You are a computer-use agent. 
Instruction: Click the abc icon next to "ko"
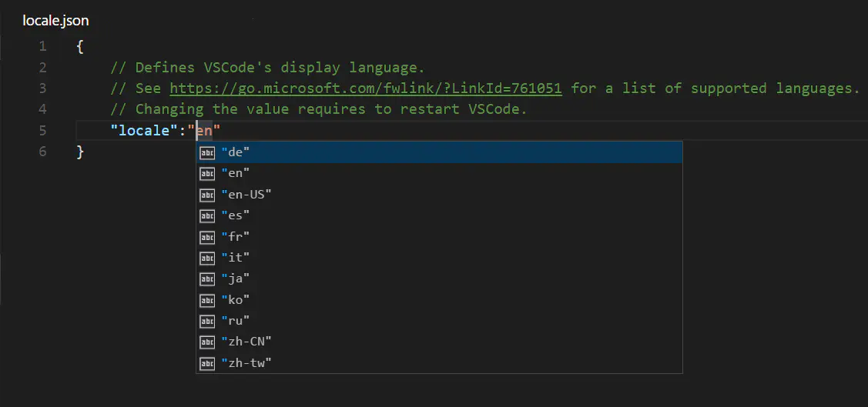(x=207, y=300)
